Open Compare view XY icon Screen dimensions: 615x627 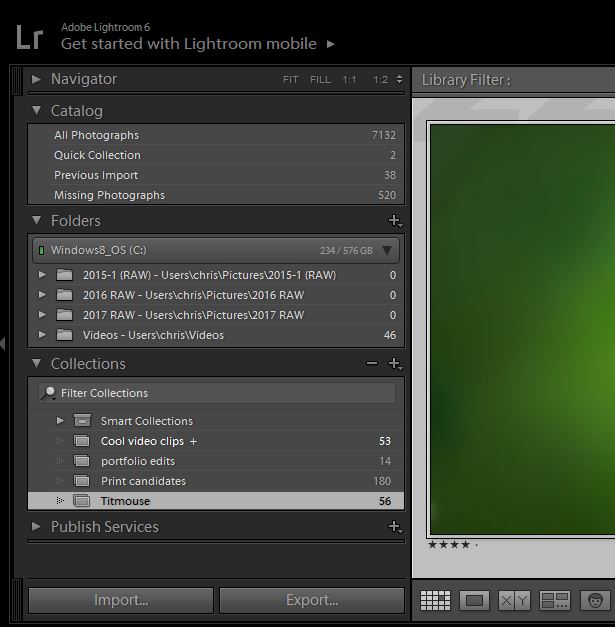pyautogui.click(x=514, y=600)
